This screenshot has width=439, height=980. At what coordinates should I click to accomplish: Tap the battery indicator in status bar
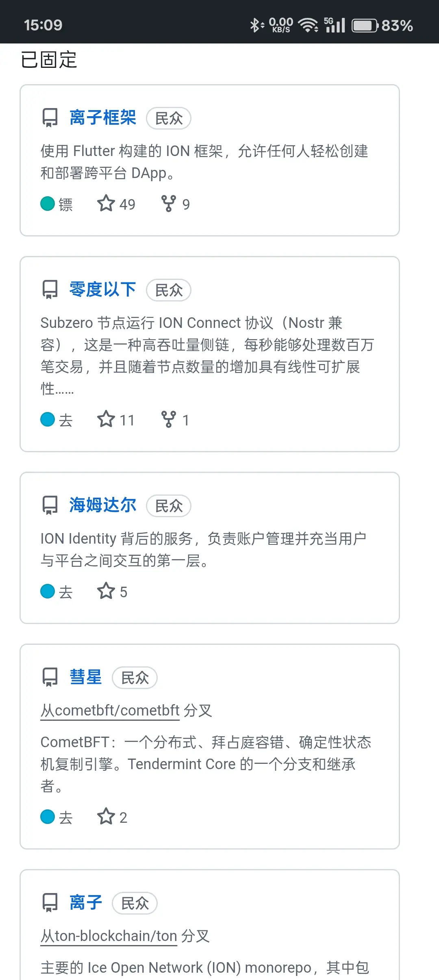365,26
